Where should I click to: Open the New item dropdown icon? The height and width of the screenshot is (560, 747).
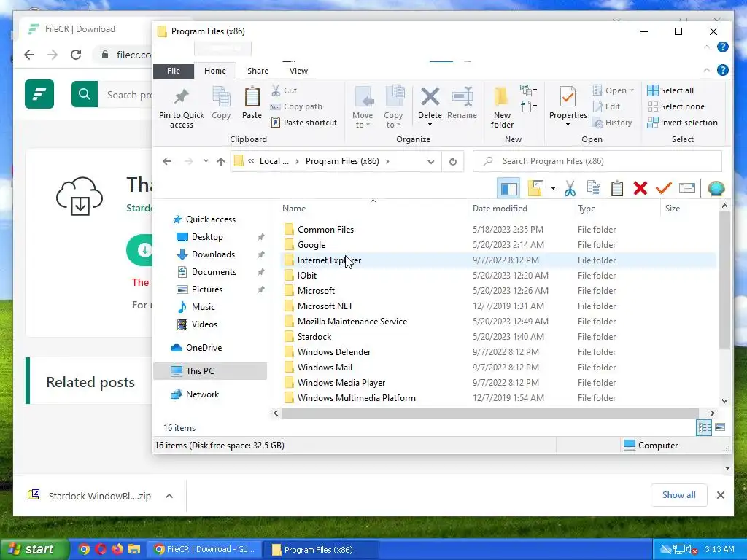pyautogui.click(x=528, y=90)
